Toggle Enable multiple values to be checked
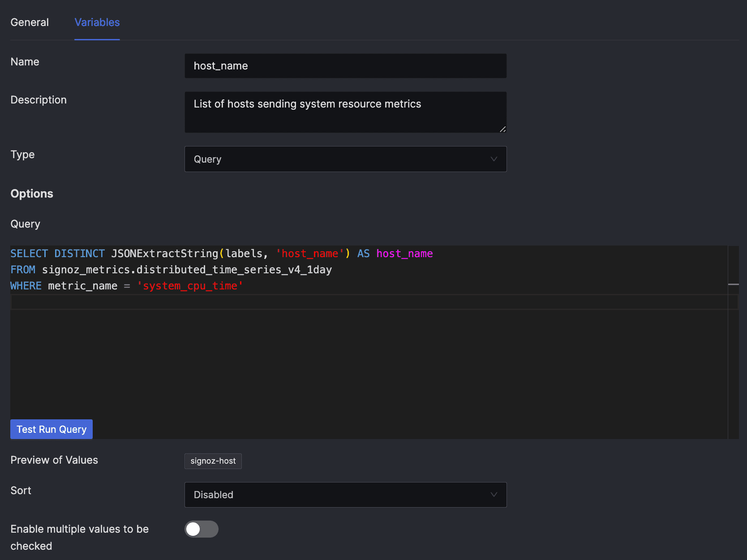This screenshot has width=747, height=560. coord(202,529)
